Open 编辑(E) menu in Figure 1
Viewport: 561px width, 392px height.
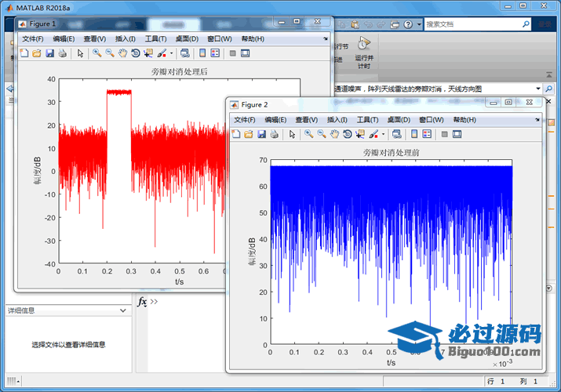[x=64, y=39]
